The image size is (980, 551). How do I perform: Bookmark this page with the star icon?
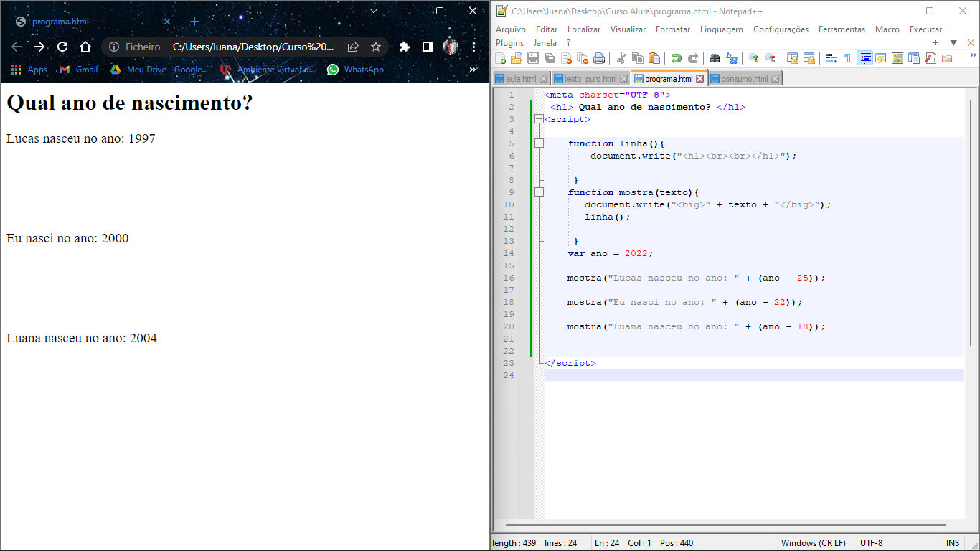pyautogui.click(x=376, y=47)
